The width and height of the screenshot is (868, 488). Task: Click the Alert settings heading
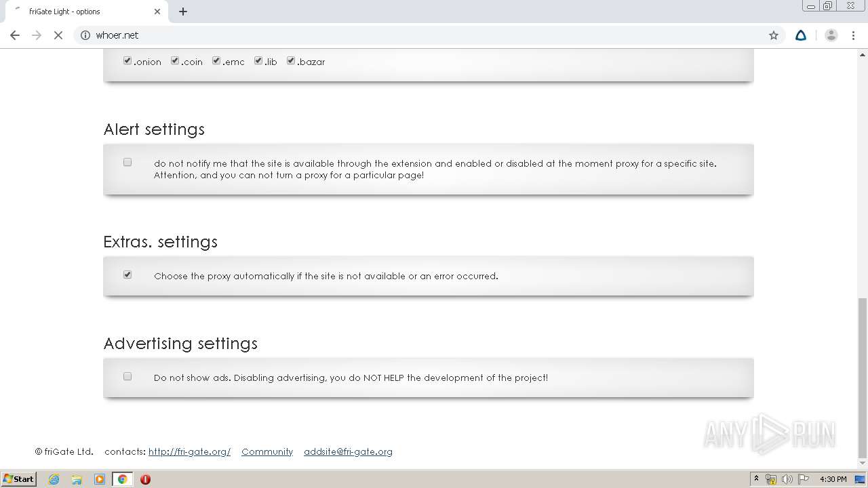click(x=154, y=129)
